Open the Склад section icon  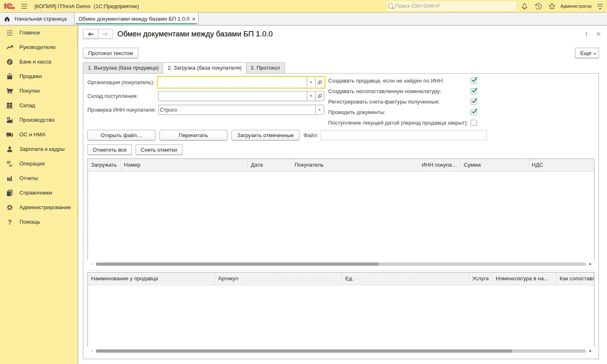point(10,105)
